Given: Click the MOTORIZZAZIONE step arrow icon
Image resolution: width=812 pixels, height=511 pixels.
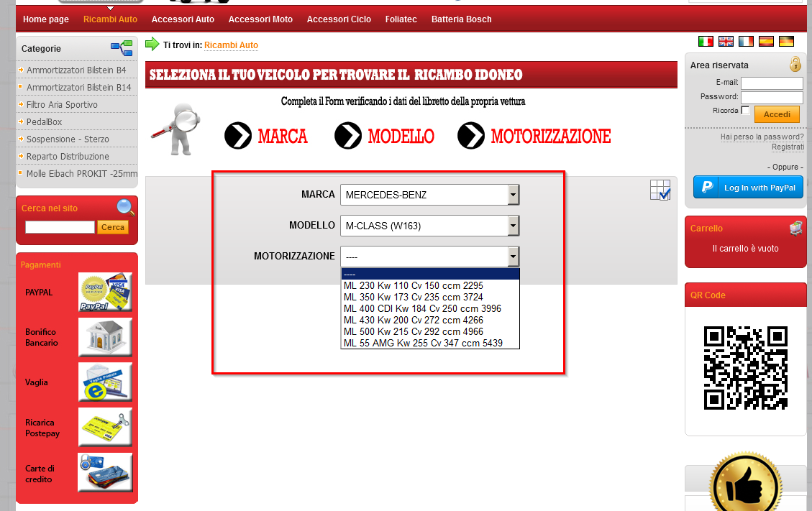Looking at the screenshot, I should click(x=471, y=136).
